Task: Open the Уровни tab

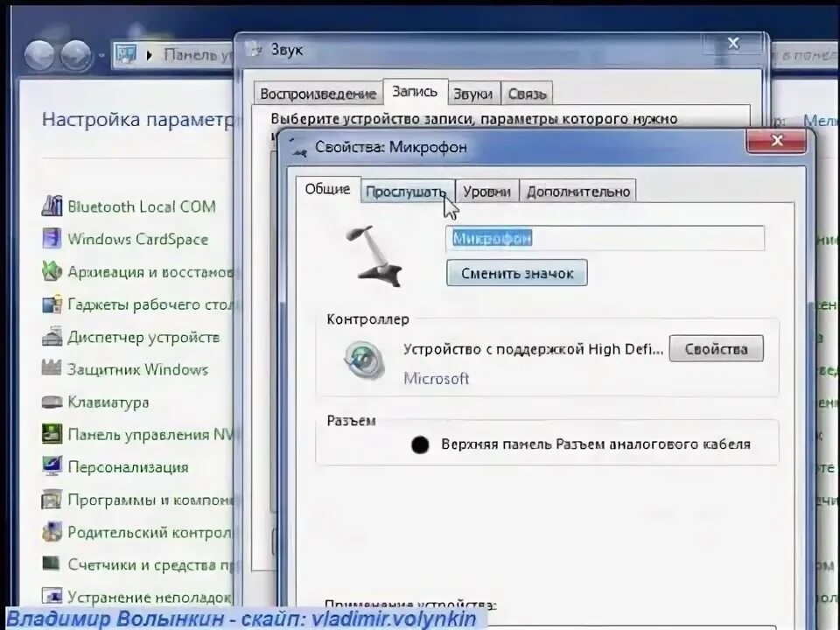Action: coord(486,192)
